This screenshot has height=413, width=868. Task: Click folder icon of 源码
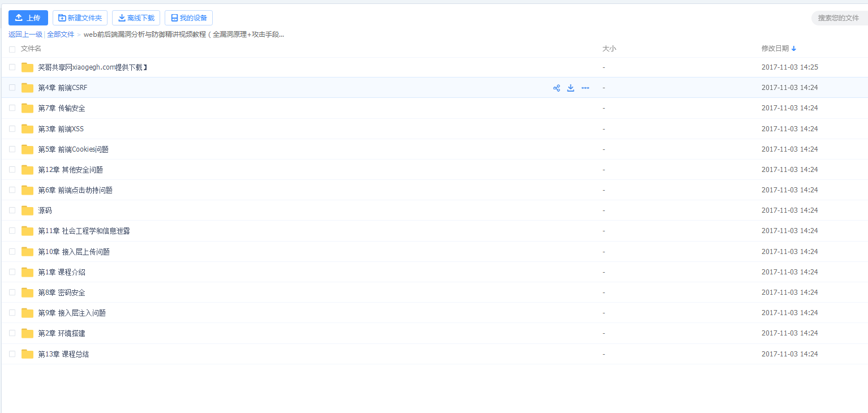(28, 210)
